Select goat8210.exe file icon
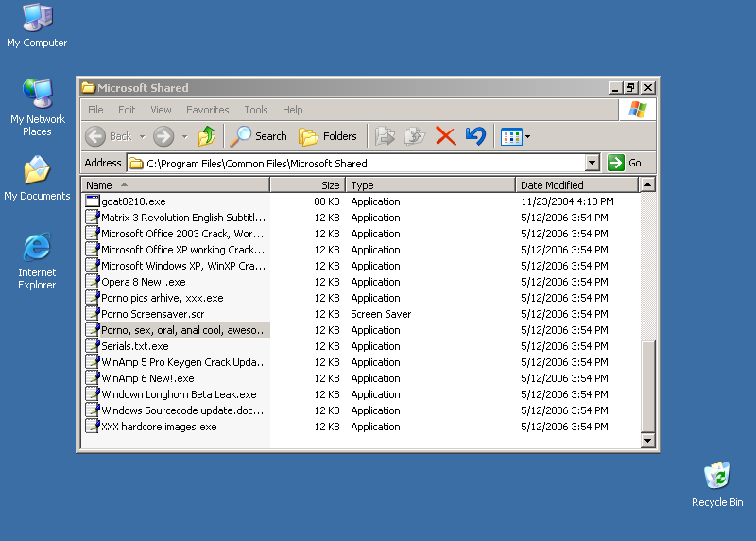Viewport: 756px width, 541px height. (92, 201)
